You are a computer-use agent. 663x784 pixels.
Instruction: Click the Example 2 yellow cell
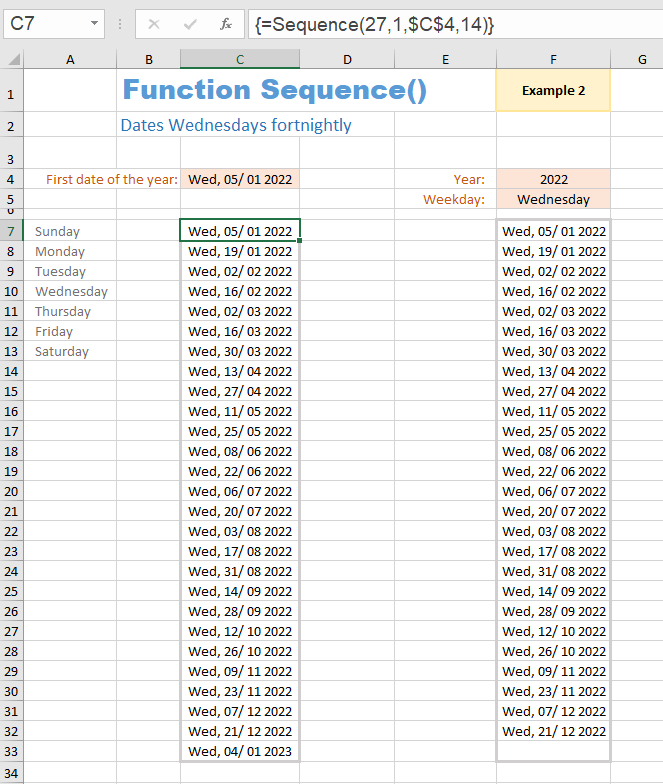coord(553,90)
